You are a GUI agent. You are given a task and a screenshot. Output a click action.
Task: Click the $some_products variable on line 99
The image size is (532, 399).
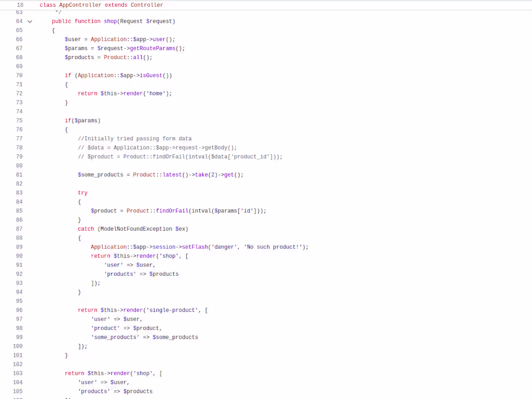click(x=176, y=337)
